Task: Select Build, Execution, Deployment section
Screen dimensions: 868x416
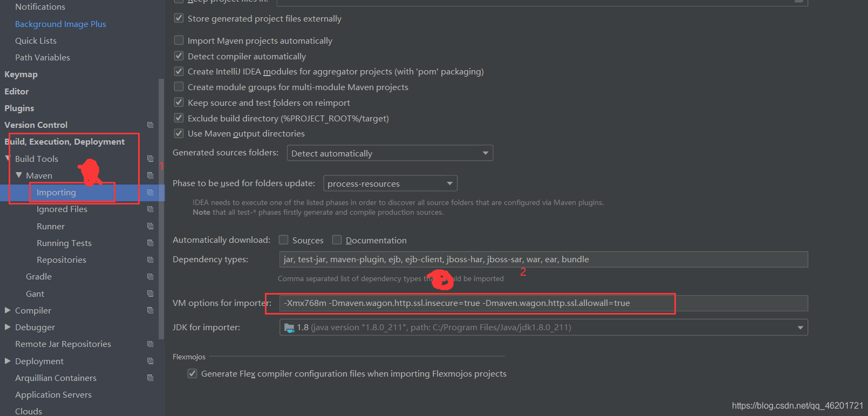Action: (x=65, y=141)
